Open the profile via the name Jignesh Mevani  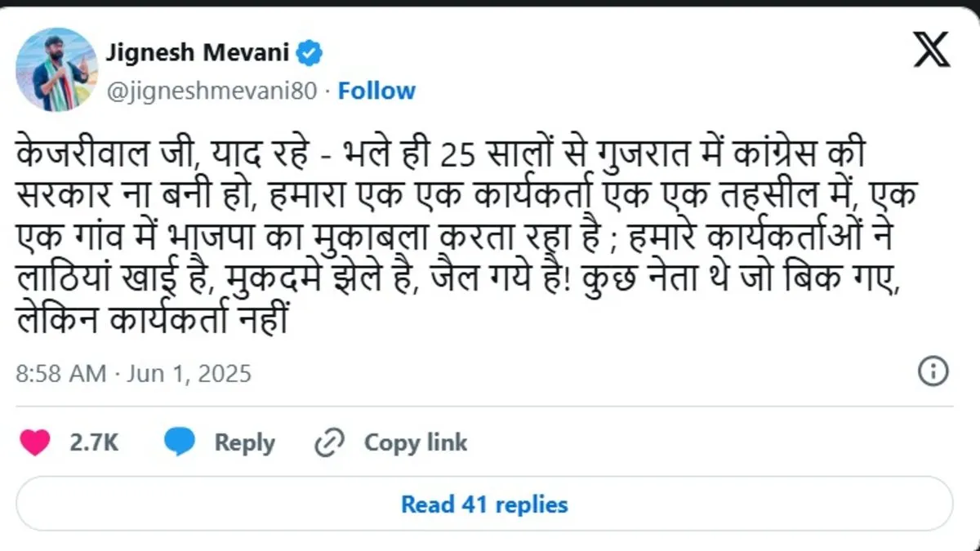tap(198, 51)
